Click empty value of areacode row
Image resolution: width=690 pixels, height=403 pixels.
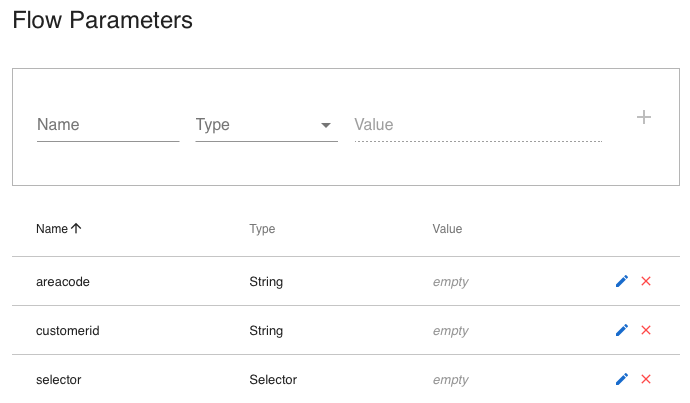[x=450, y=282]
